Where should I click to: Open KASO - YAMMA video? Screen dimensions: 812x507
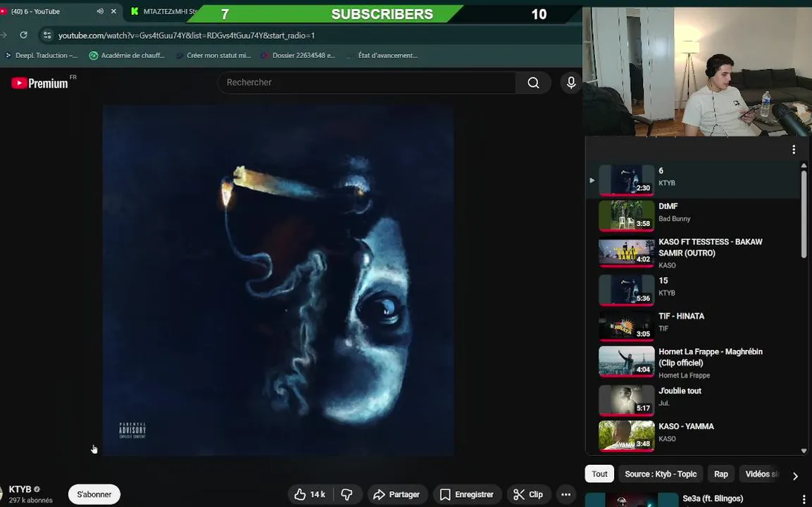[x=694, y=436]
